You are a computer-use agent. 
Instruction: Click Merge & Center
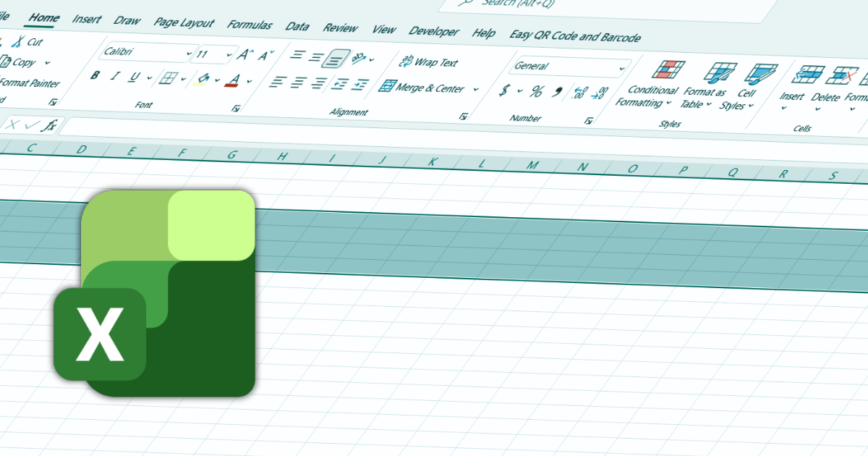coord(422,88)
